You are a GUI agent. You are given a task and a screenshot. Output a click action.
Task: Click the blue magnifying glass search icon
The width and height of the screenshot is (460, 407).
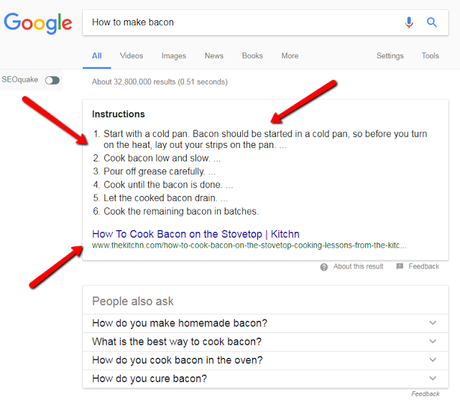pyautogui.click(x=432, y=22)
